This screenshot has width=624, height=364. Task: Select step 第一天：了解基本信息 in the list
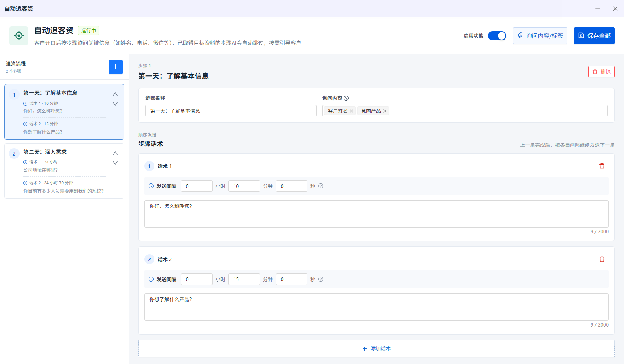click(x=64, y=112)
